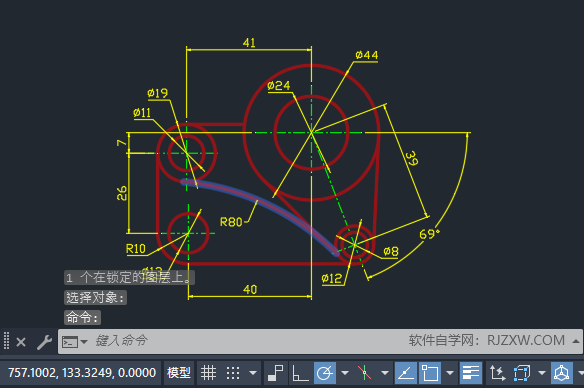This screenshot has width=584, height=388.
Task: Select the 39 aligned dimension text
Action: 412,158
